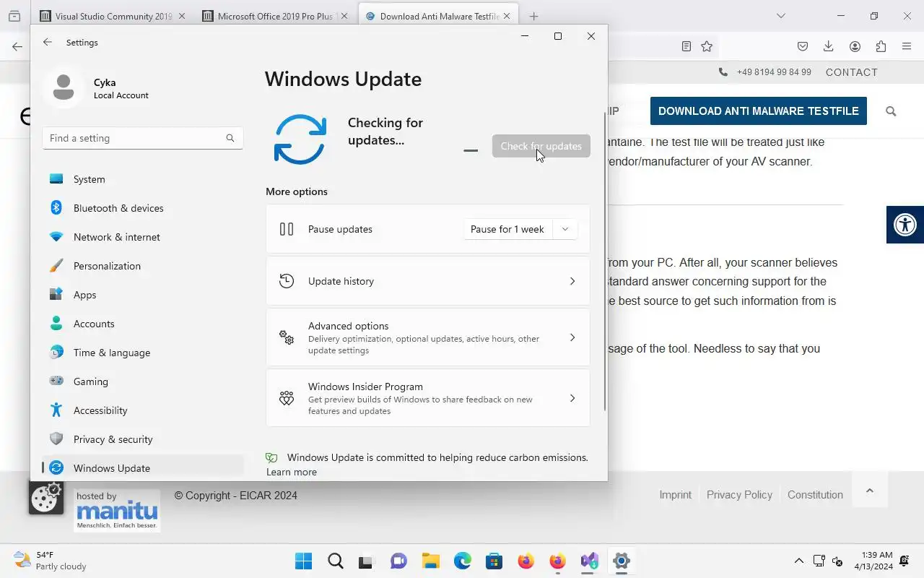
Task: Toggle reader view in Firefox address bar
Action: tap(687, 46)
